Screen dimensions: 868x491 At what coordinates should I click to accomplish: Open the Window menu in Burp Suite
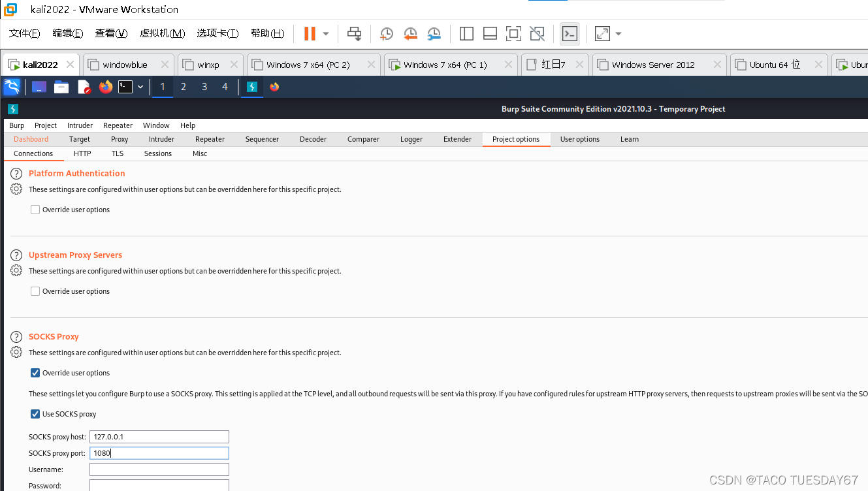(156, 125)
